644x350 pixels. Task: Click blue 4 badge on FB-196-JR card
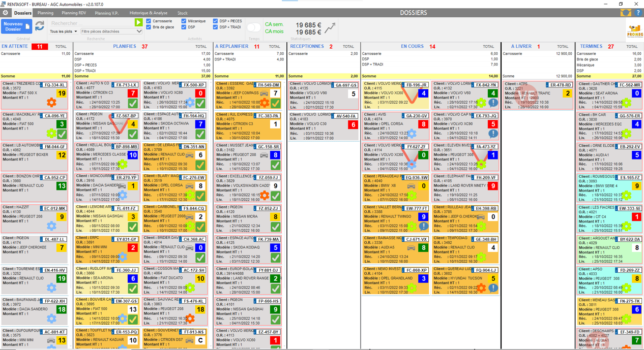tap(423, 93)
